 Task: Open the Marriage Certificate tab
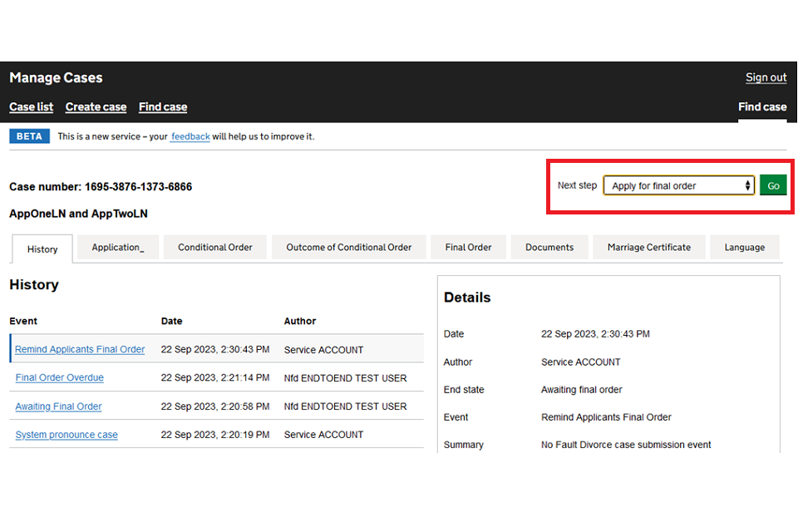click(x=648, y=248)
